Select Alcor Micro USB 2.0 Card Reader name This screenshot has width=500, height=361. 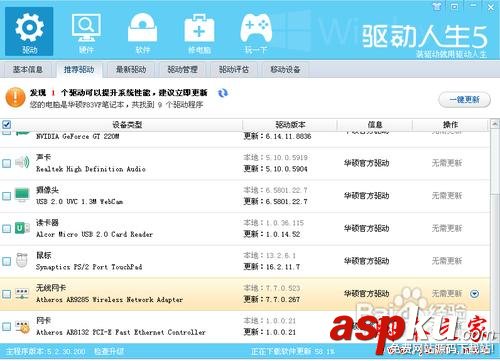[x=94, y=234]
